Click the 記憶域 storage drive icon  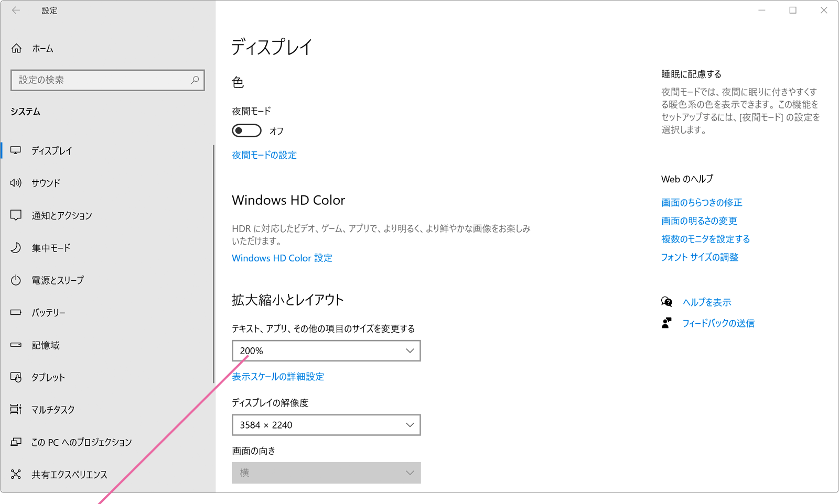pos(16,345)
